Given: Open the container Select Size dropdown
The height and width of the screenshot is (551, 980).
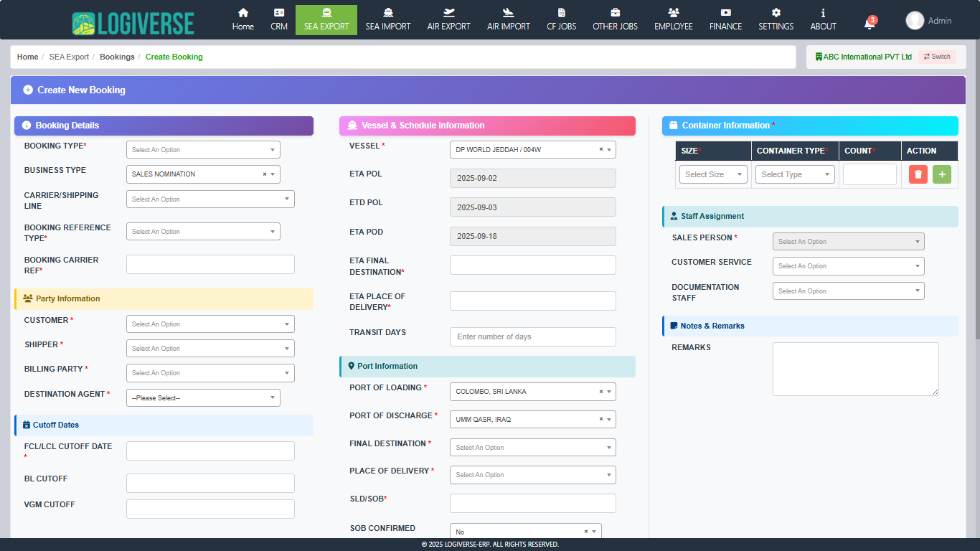Looking at the screenshot, I should click(713, 174).
